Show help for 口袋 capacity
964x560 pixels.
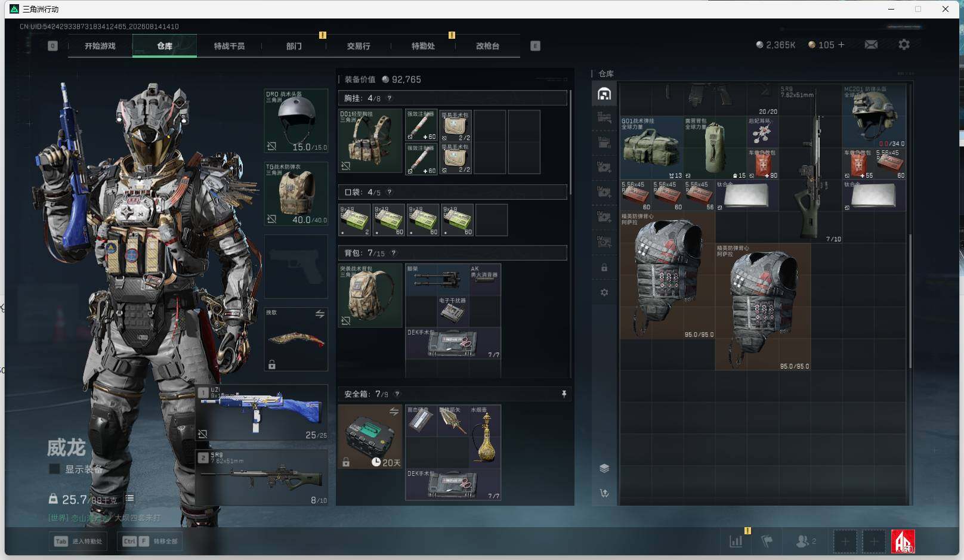(x=390, y=192)
